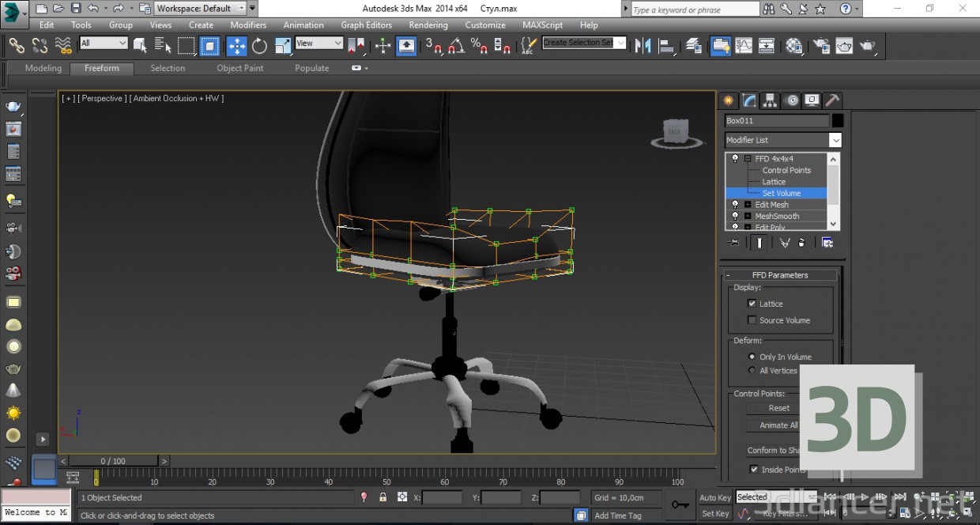The width and height of the screenshot is (980, 525).
Task: Click the Pin Stack icon
Action: pyautogui.click(x=734, y=243)
